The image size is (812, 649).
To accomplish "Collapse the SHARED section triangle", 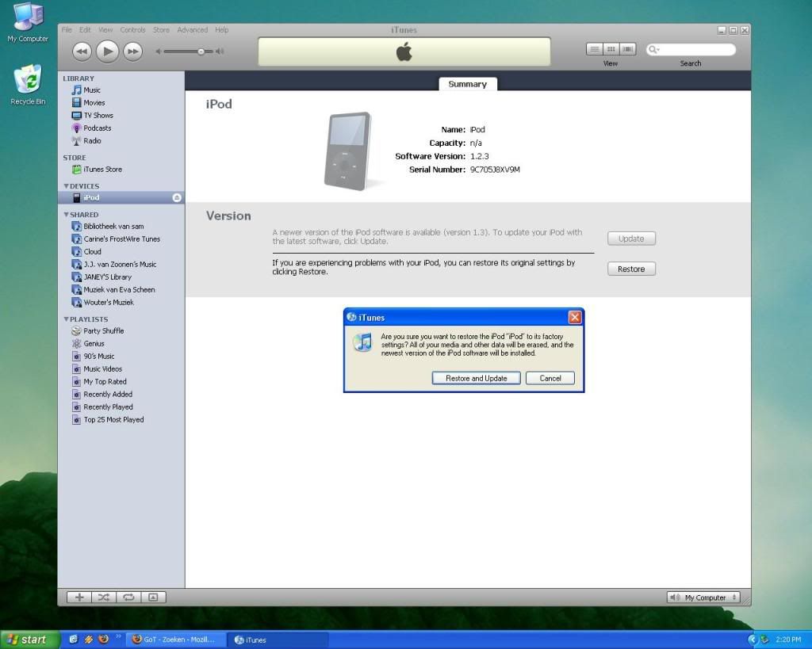I will (x=67, y=215).
